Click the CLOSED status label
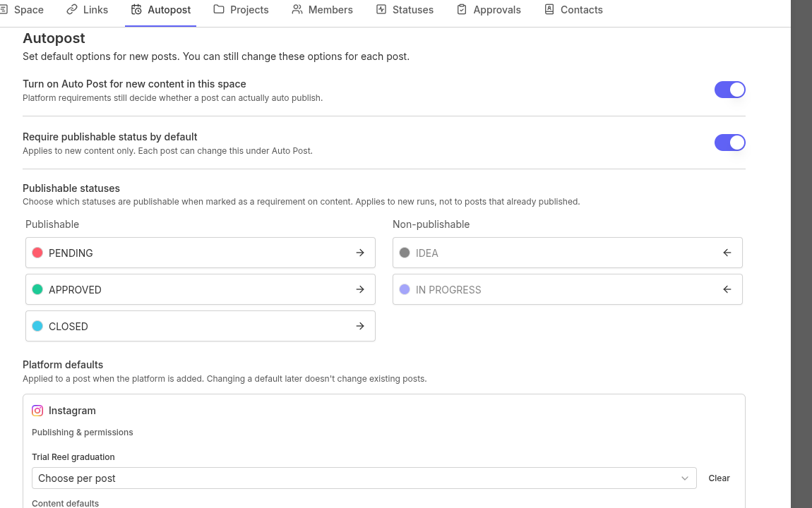The image size is (812, 508). click(x=68, y=327)
